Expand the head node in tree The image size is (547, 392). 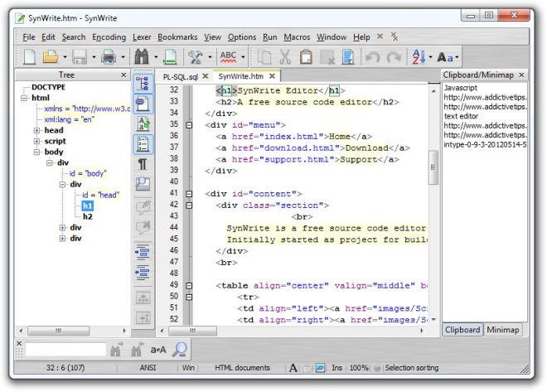[36, 130]
